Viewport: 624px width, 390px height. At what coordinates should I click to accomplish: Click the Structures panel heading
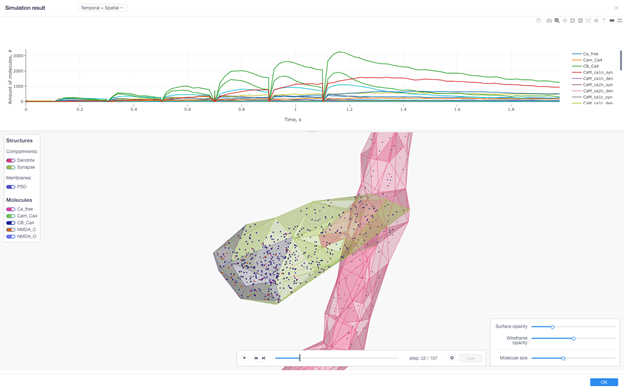(x=20, y=141)
